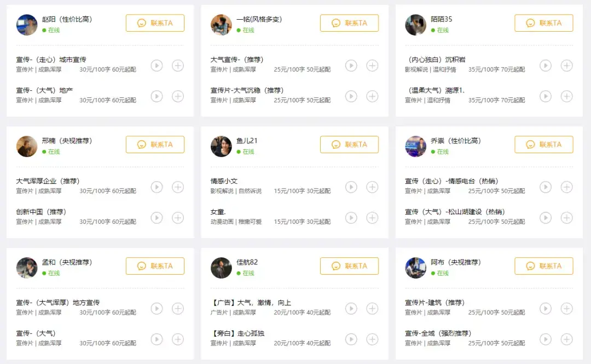Viewport: 591px width, 364px height.
Task: Click plus icon on 阿布's 宣传片-建筑 sample
Action: (566, 308)
